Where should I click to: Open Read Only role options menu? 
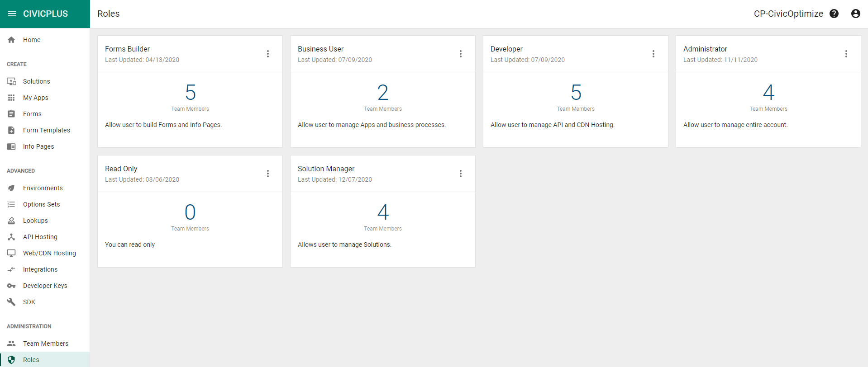click(268, 174)
